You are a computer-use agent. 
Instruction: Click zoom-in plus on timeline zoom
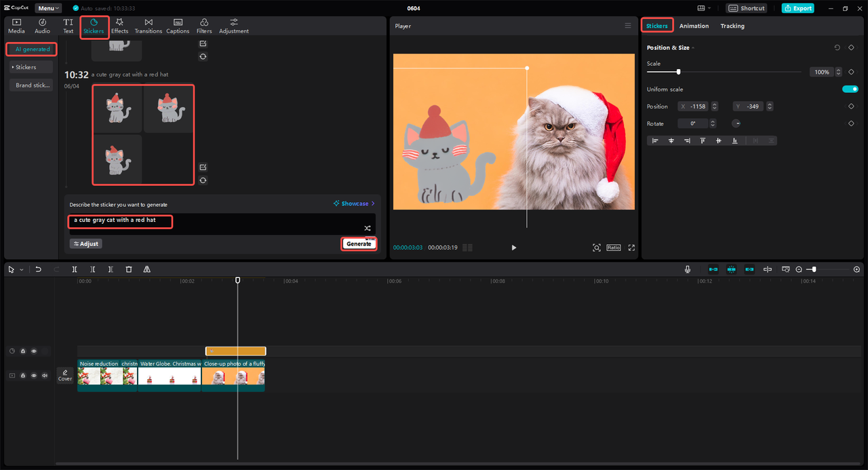[x=856, y=269]
